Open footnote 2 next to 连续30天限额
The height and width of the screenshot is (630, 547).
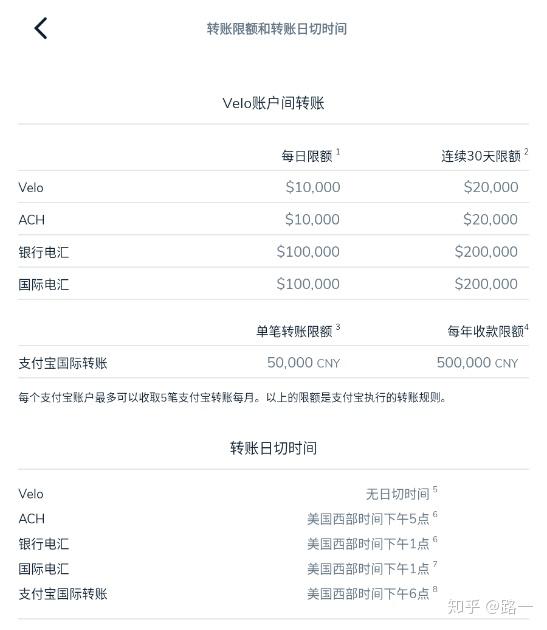coord(526,152)
